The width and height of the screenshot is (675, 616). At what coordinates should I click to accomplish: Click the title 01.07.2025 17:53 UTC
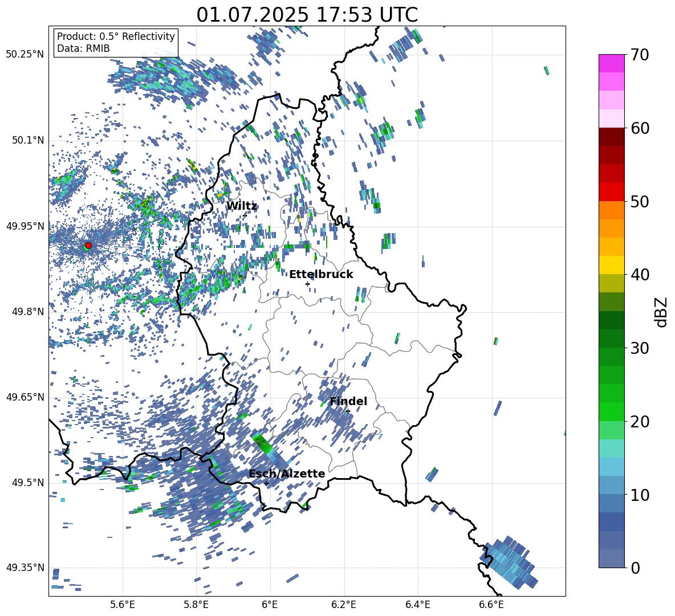307,15
